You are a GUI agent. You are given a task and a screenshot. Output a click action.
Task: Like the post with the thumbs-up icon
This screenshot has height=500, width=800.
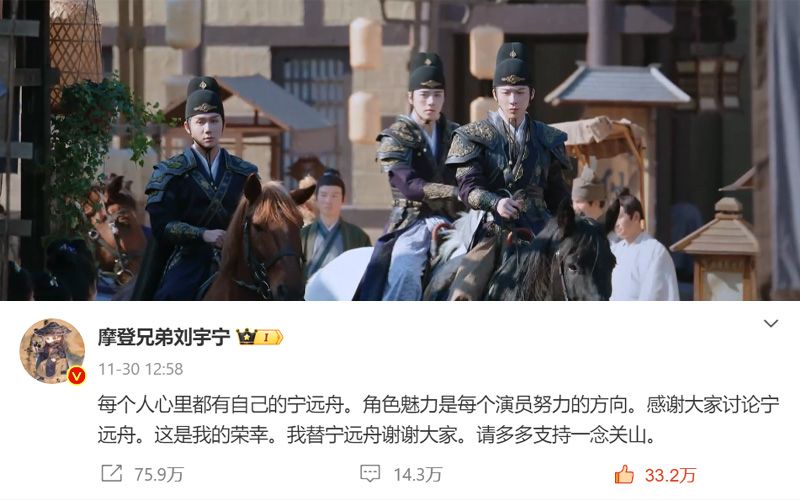coord(624,474)
